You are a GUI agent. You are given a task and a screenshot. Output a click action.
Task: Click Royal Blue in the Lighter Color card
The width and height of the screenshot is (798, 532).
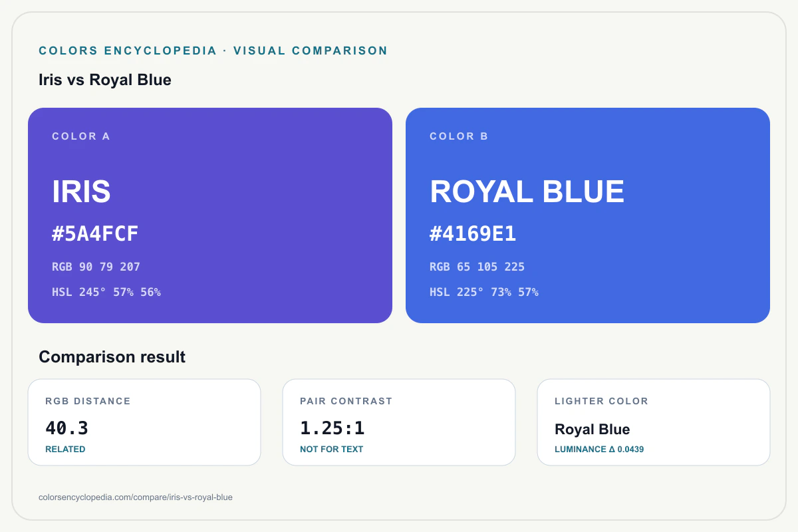pos(592,429)
